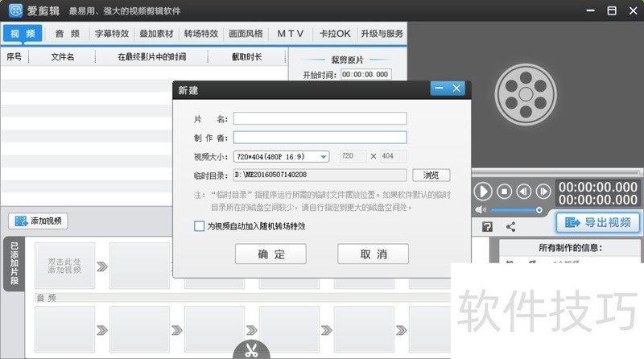Image resolution: width=644 pixels, height=359 pixels.
Task: Open the 卡拉OK tab
Action: click(335, 34)
